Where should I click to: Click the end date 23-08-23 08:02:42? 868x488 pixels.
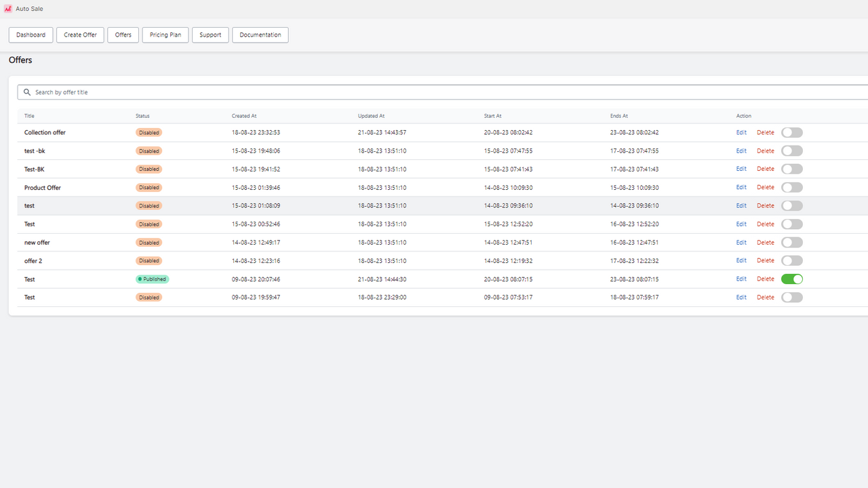tap(634, 132)
